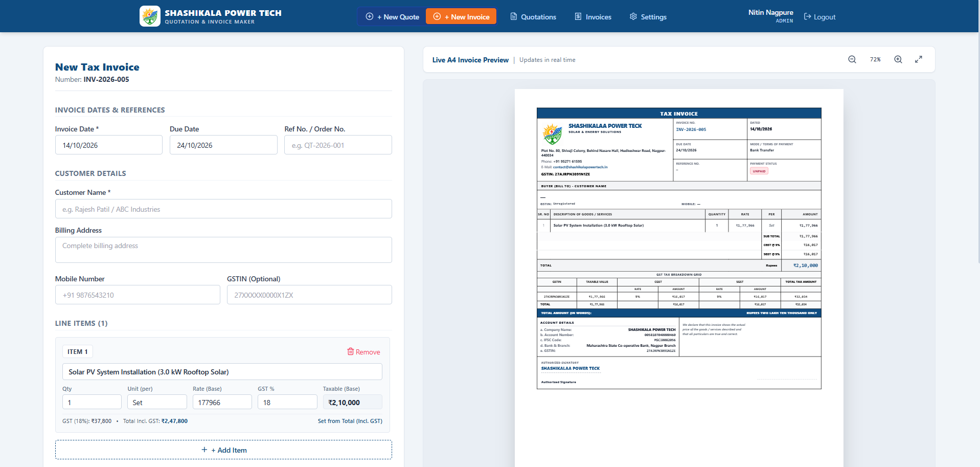Click the Qty field showing 1
980x467 pixels.
tap(92, 402)
